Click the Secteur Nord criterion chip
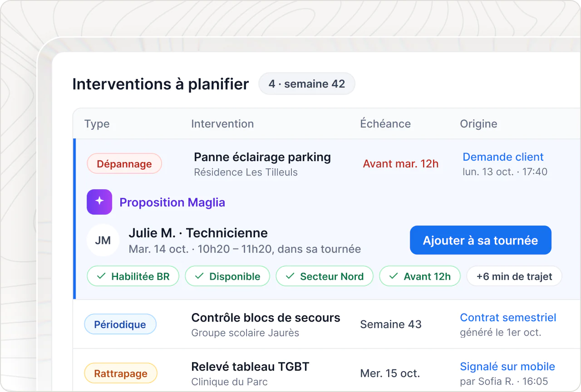 (x=325, y=276)
